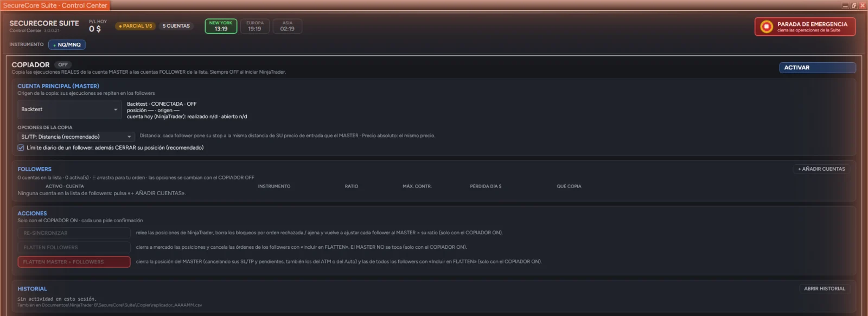Click the RE-SINCRONIZAR button

(x=74, y=233)
